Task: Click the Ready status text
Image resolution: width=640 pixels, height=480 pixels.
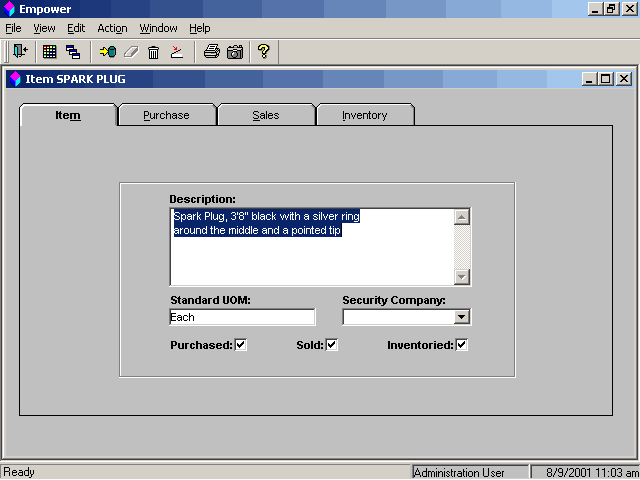Action: click(19, 472)
